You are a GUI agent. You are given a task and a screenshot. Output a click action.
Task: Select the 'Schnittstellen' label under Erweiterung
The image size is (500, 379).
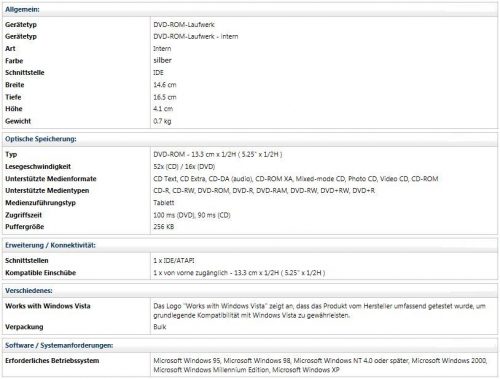pos(27,261)
